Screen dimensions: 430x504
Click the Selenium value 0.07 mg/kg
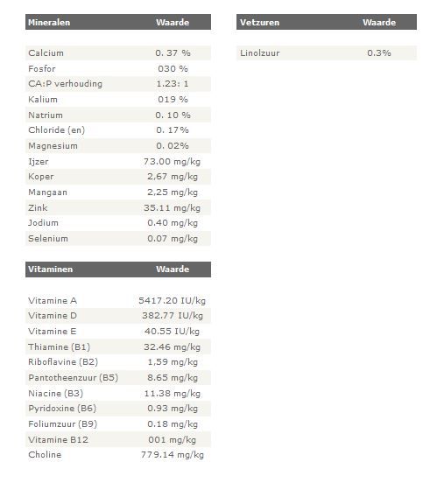click(x=173, y=239)
